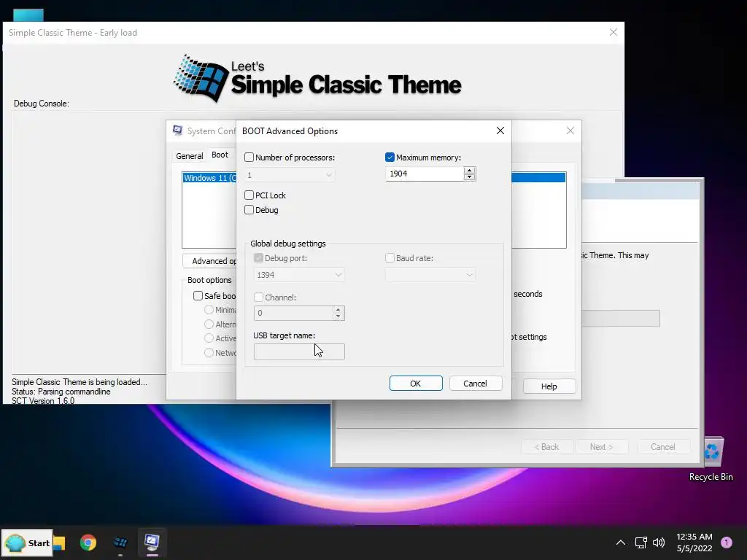Close the System Configuration window
Image resolution: width=747 pixels, height=560 pixels.
570,131
